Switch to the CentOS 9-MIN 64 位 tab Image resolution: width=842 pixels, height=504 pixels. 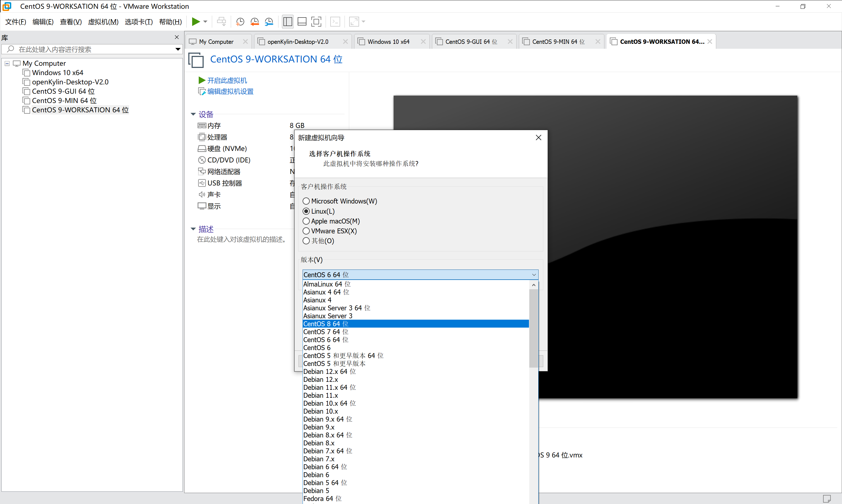(x=558, y=41)
